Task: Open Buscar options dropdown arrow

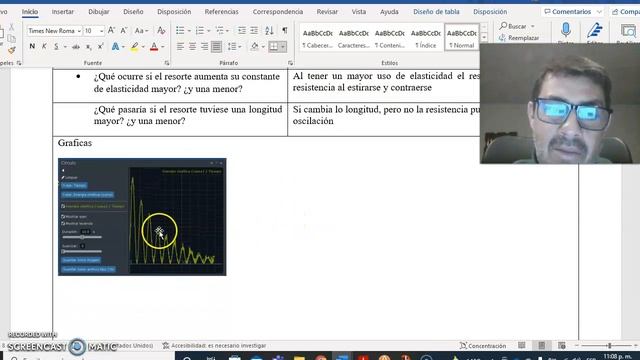Action: point(533,26)
